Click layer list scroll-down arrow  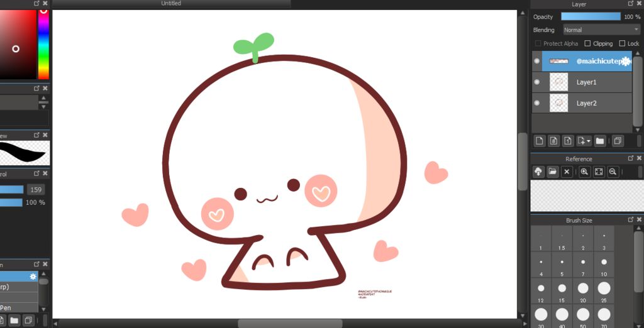tap(638, 129)
